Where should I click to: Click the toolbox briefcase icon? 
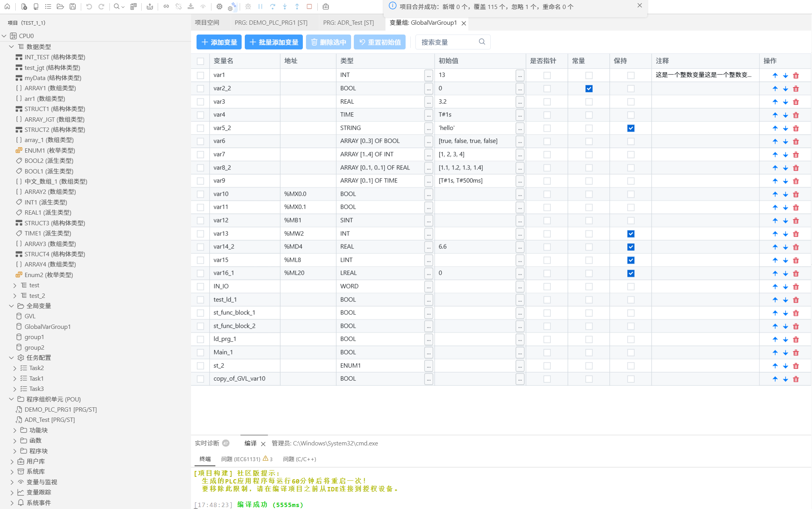click(326, 7)
